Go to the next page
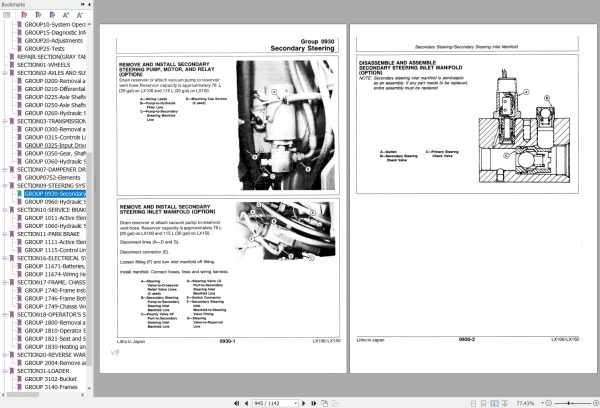This screenshot has width=600, height=408. [x=303, y=403]
